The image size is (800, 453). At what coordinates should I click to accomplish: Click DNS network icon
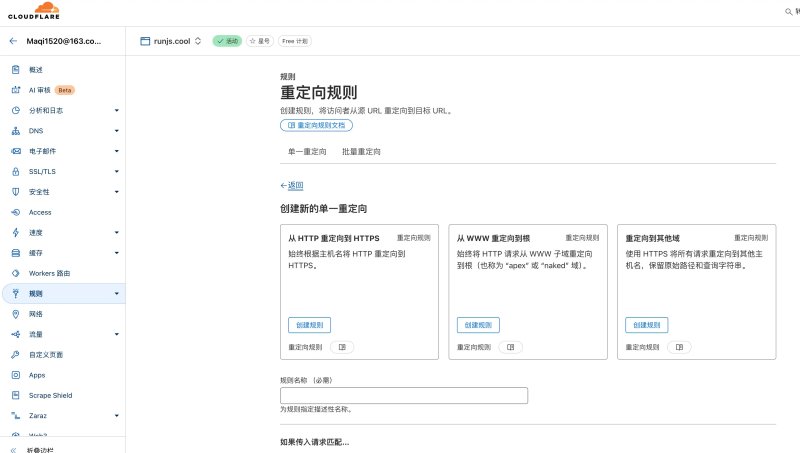16,131
